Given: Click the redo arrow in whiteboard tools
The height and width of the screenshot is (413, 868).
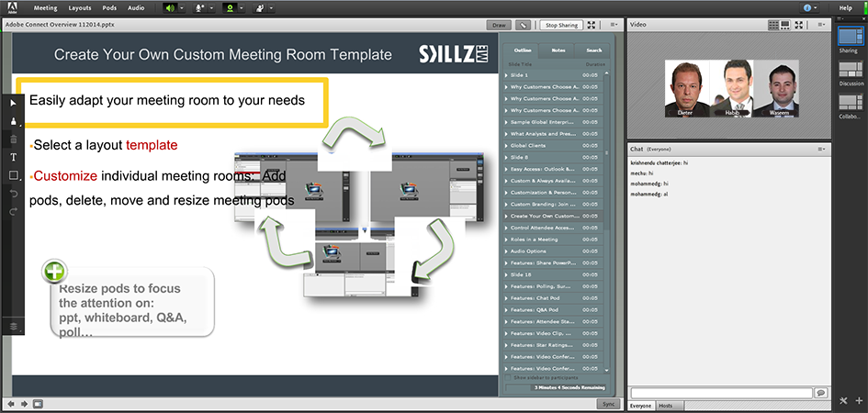Looking at the screenshot, I should coord(13,211).
